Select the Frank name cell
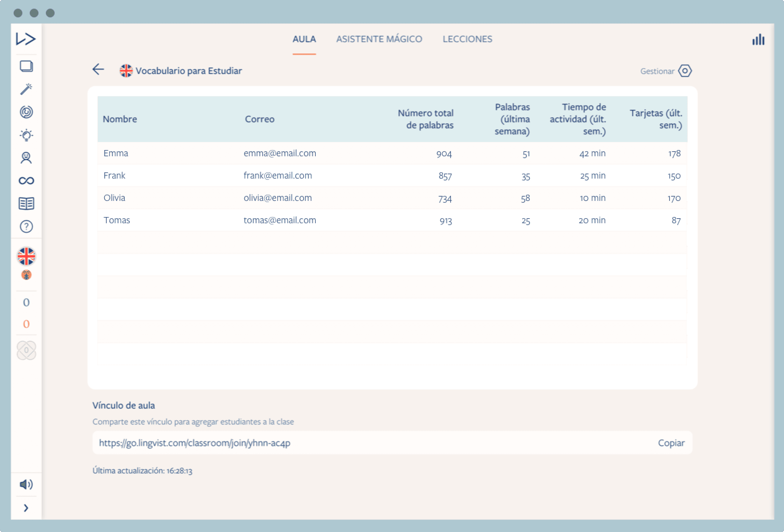Screen dimensions: 784x532 point(114,176)
